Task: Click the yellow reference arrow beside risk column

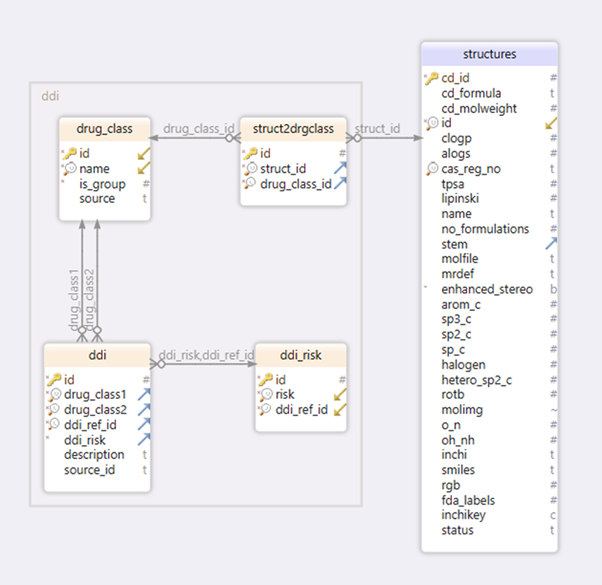Action: 340,394
